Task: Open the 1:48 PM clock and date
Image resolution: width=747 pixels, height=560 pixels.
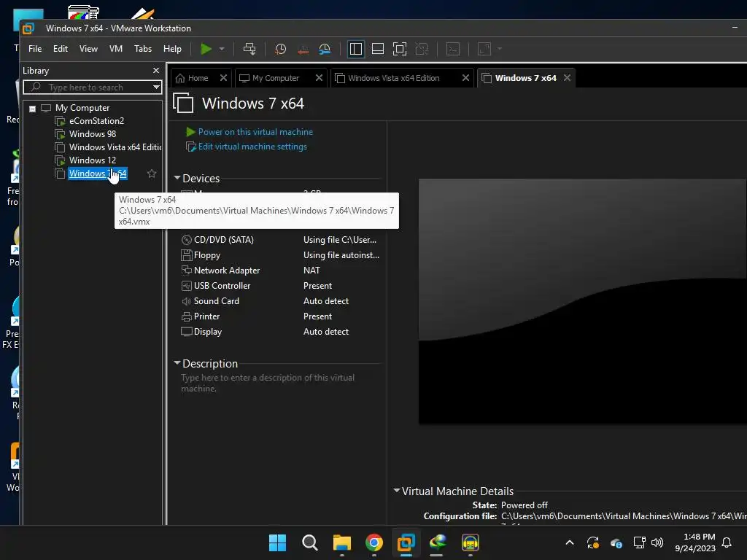Action: 695,542
